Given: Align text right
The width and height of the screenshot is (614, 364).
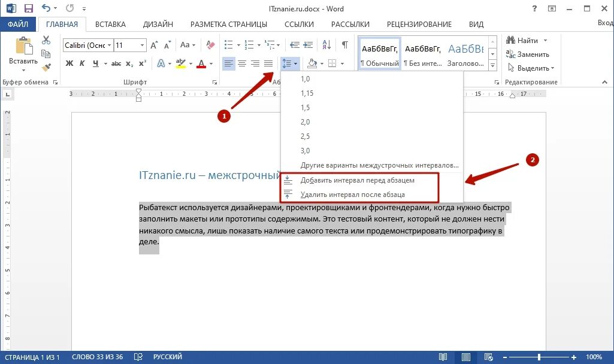Looking at the screenshot, I should click(x=255, y=63).
